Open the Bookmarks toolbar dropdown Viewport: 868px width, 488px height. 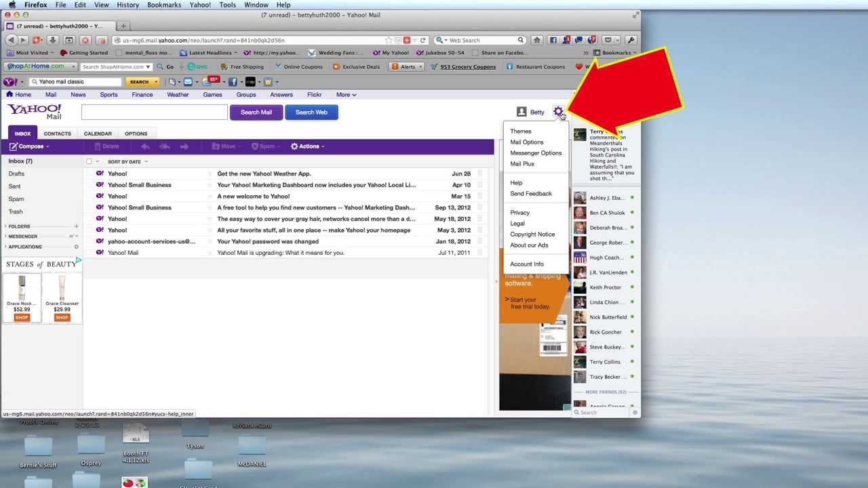616,53
